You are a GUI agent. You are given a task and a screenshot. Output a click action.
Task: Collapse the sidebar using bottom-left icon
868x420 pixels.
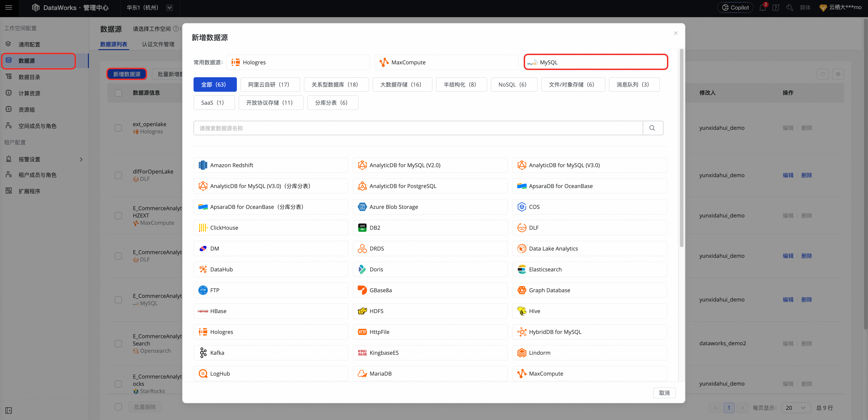click(9, 410)
